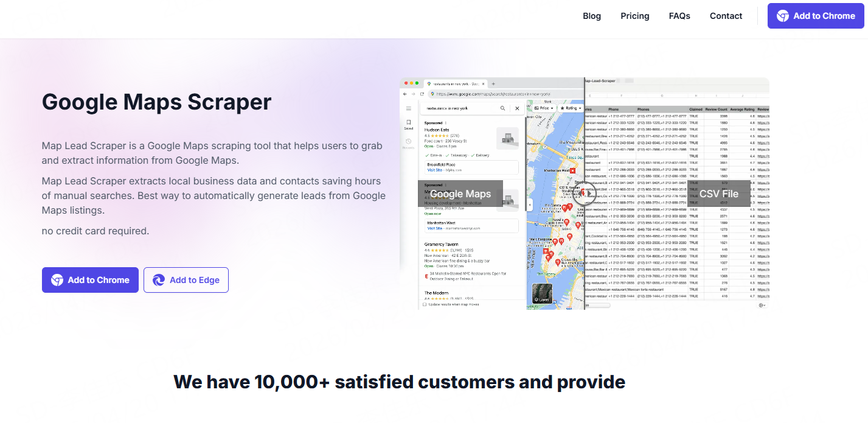Click the Layers thumbnail on the map
The height and width of the screenshot is (423, 868).
pos(543,293)
